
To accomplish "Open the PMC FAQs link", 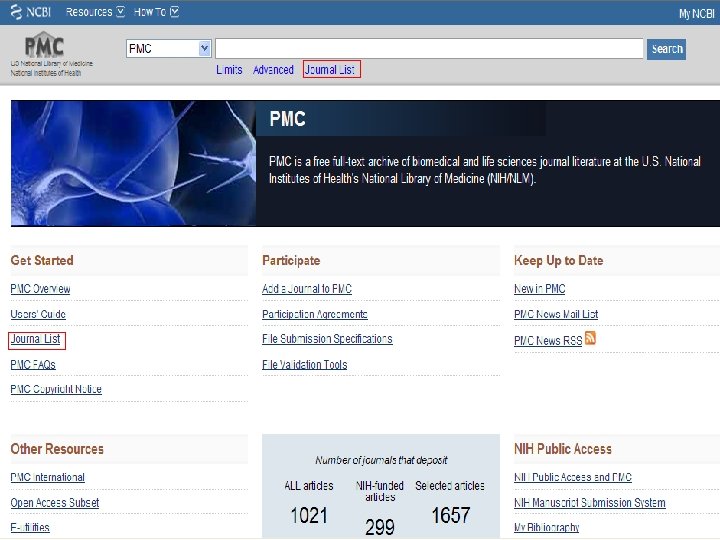I will pyautogui.click(x=33, y=365).
